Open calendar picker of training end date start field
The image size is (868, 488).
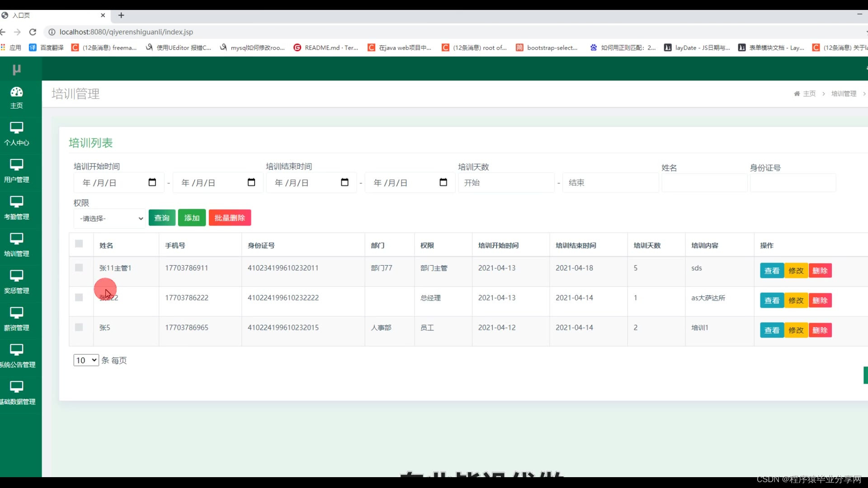point(344,183)
